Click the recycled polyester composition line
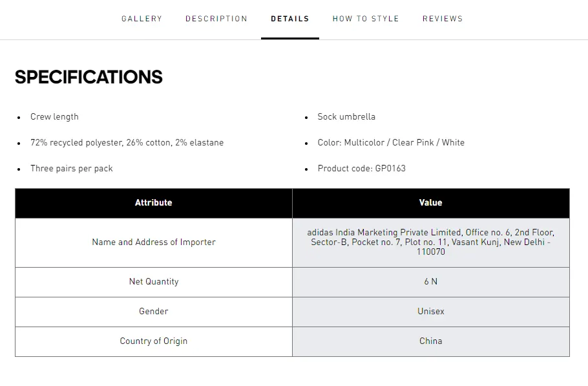Viewport: 588px width, 386px height. pyautogui.click(x=127, y=143)
